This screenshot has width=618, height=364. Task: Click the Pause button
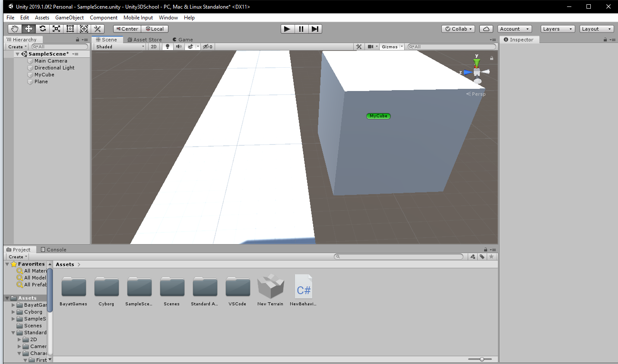click(301, 29)
